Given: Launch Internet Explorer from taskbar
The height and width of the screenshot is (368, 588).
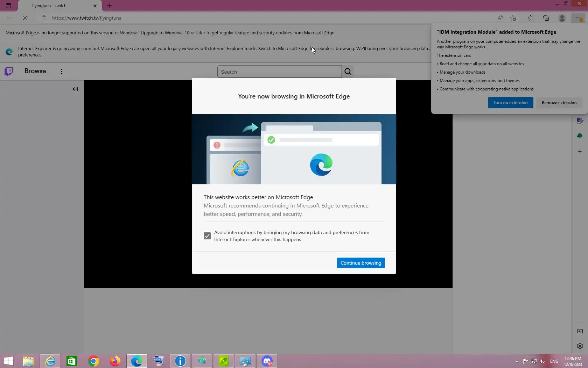Looking at the screenshot, I should (50, 361).
